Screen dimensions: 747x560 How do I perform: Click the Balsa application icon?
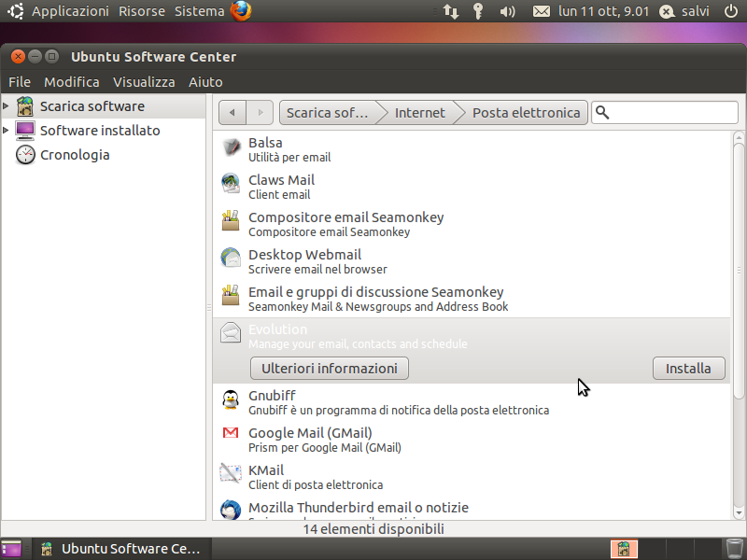[231, 148]
